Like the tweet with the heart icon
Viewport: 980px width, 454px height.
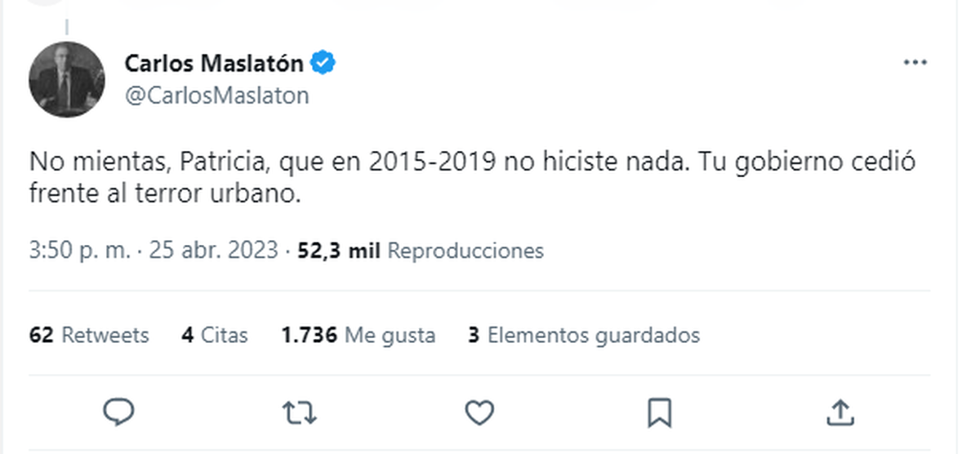[x=479, y=412]
